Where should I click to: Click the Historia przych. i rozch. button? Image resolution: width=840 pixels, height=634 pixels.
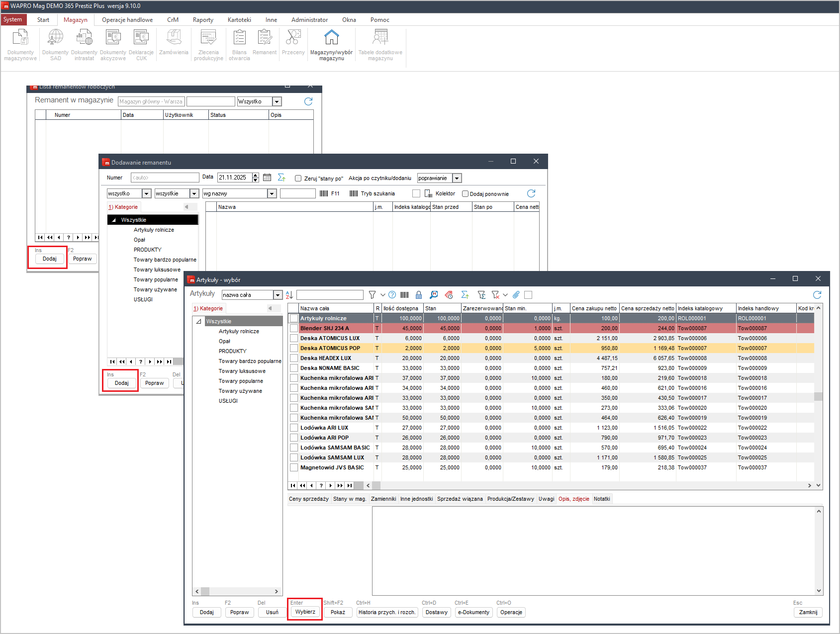pyautogui.click(x=386, y=612)
